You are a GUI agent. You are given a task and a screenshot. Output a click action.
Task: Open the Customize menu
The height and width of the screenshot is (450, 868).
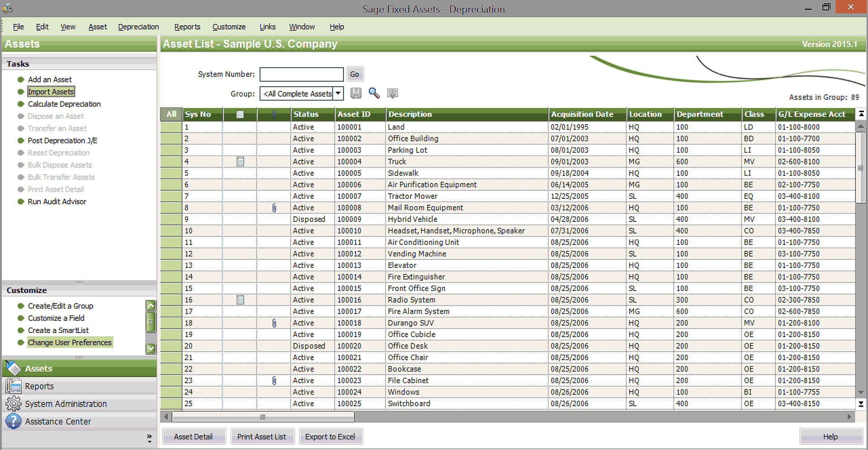[x=229, y=27]
